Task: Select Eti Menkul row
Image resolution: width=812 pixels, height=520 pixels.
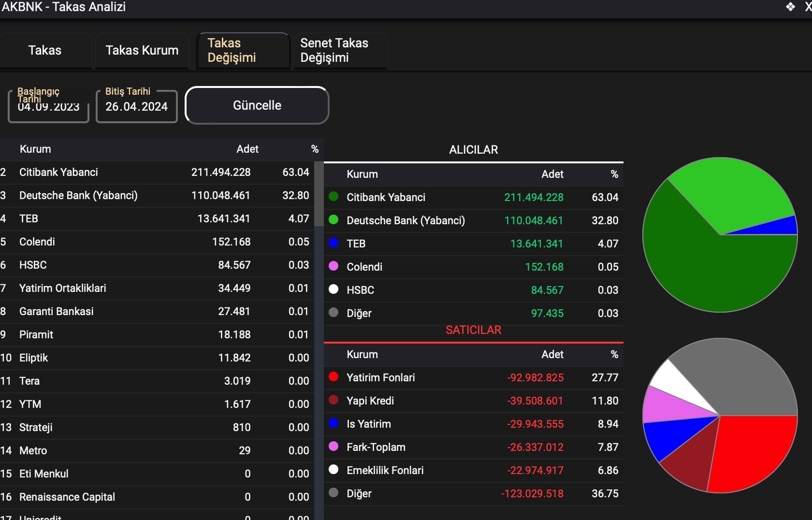Action: coord(157,474)
